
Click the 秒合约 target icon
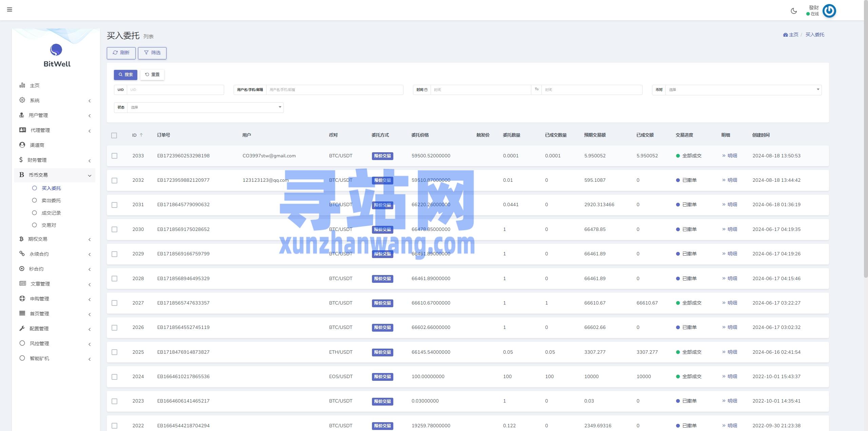tap(22, 269)
